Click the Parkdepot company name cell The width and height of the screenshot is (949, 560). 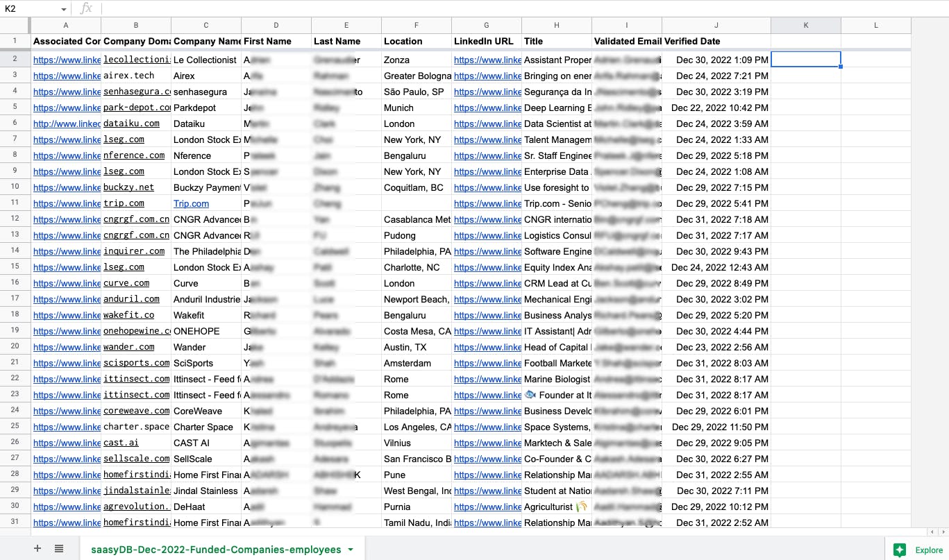[206, 108]
